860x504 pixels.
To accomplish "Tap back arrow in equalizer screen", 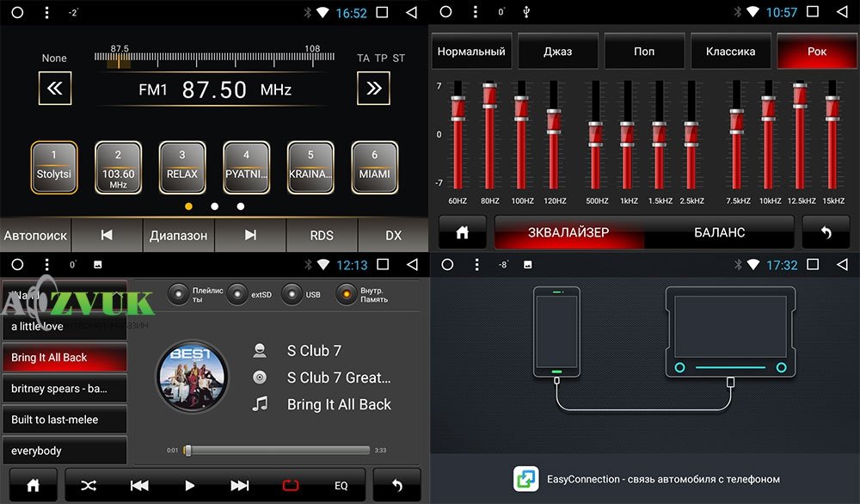I will tap(826, 232).
